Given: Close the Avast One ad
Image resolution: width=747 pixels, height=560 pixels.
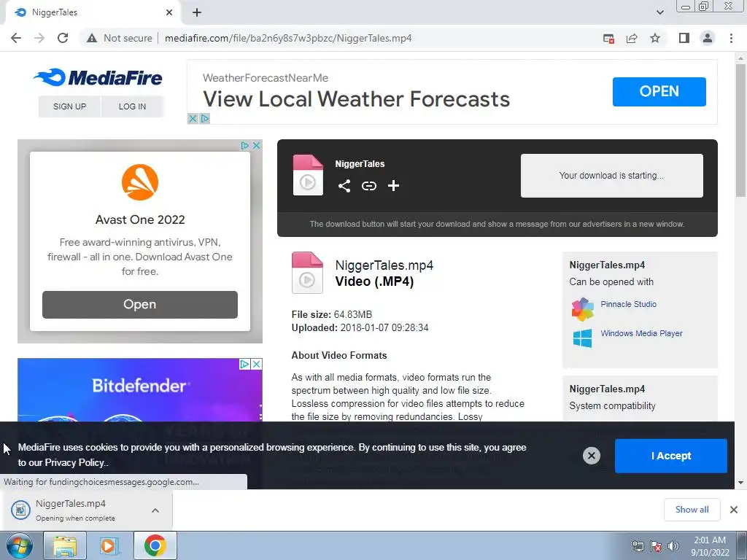Looking at the screenshot, I should pos(256,145).
